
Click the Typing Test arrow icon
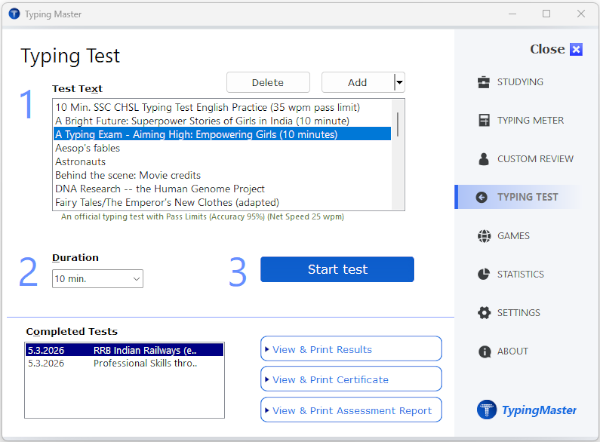pos(481,197)
